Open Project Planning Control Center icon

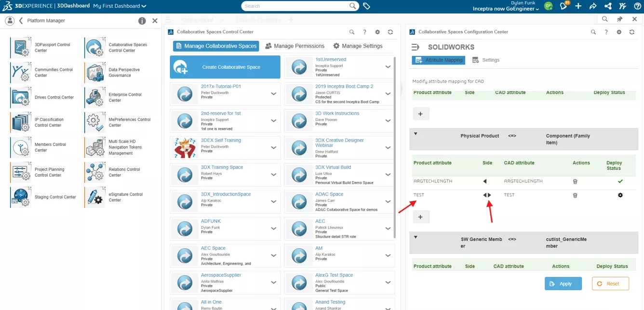pyautogui.click(x=21, y=172)
